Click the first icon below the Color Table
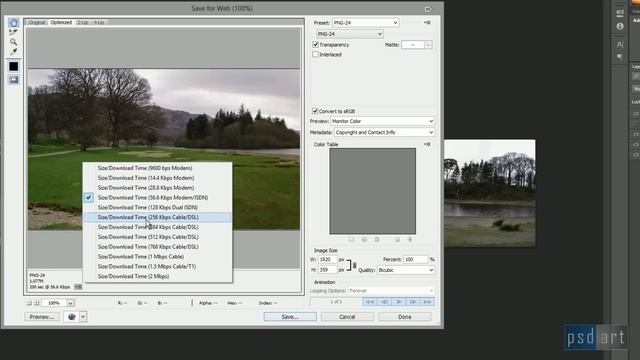640x360 pixels. point(351,240)
